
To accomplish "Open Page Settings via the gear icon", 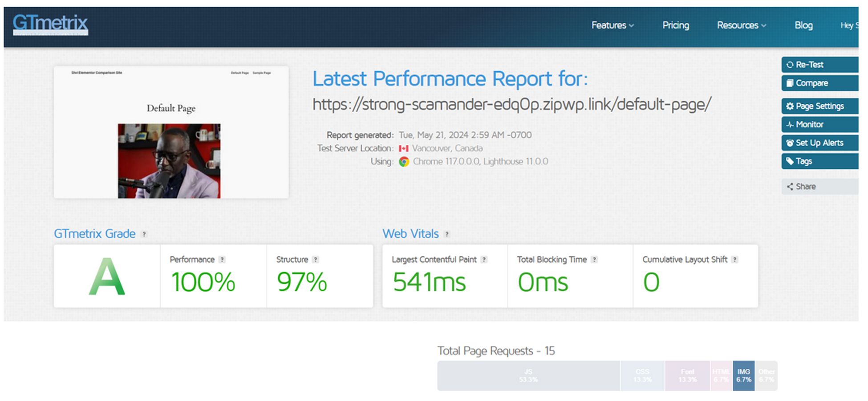I will 790,106.
